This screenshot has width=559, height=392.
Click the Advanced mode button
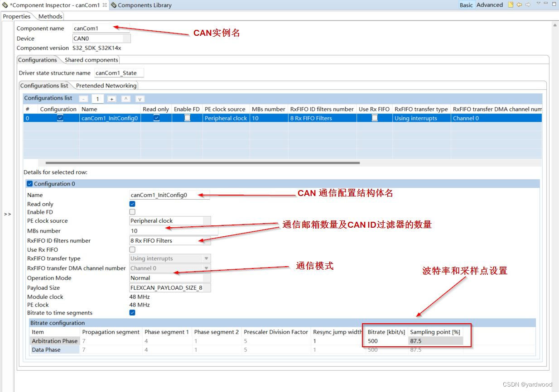491,5
